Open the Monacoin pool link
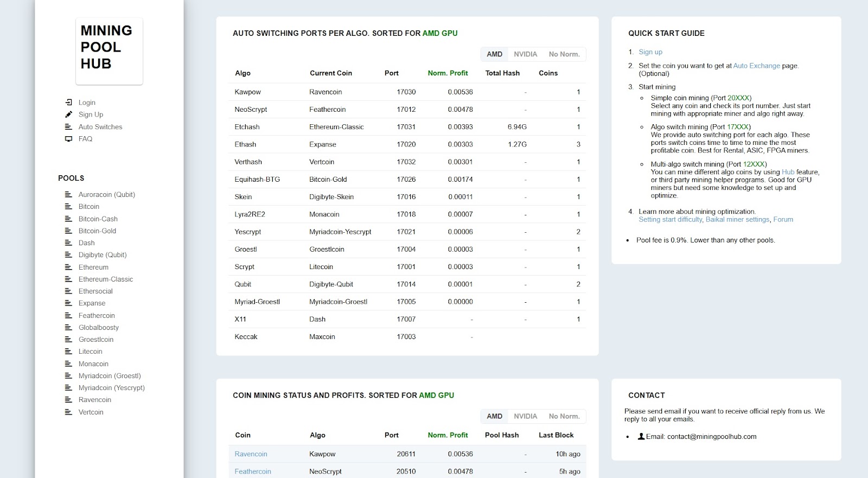The width and height of the screenshot is (868, 478). point(93,364)
